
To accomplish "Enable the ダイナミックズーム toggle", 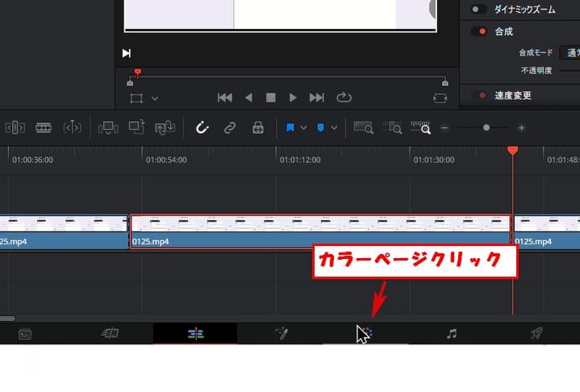I will tap(479, 9).
